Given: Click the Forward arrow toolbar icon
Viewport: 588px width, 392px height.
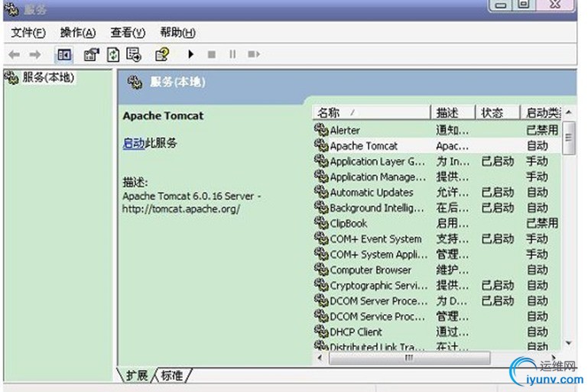Looking at the screenshot, I should pos(35,55).
